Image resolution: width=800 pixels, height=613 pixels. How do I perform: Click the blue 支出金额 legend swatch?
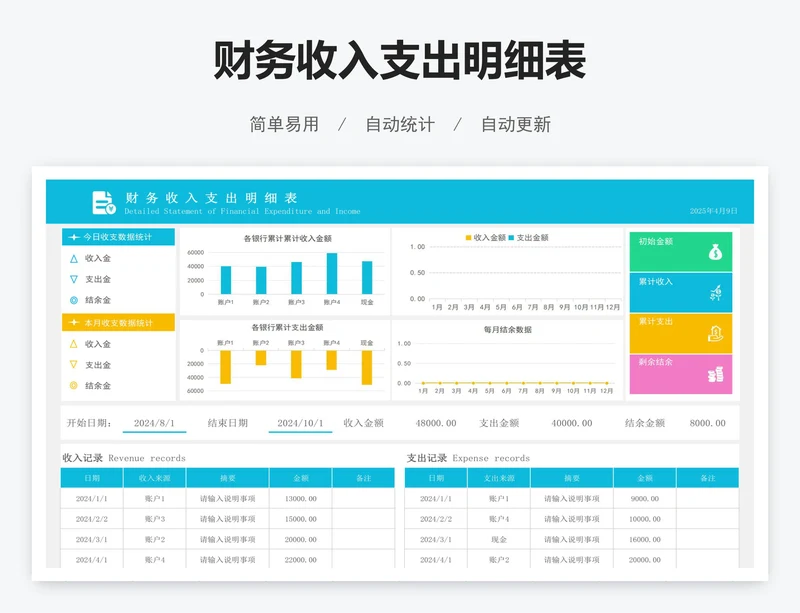[511, 238]
